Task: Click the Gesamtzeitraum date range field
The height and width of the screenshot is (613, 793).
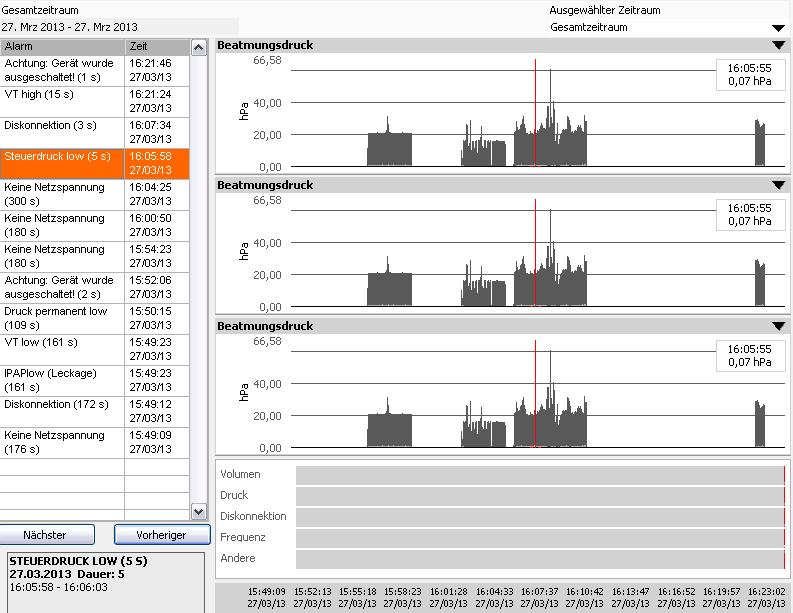Action: tap(119, 27)
